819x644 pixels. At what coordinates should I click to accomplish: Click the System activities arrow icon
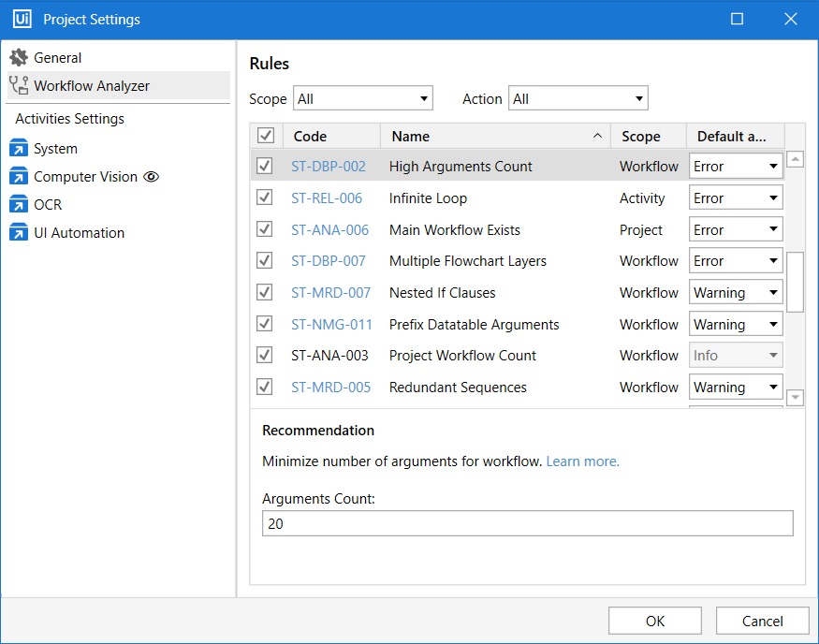(19, 149)
